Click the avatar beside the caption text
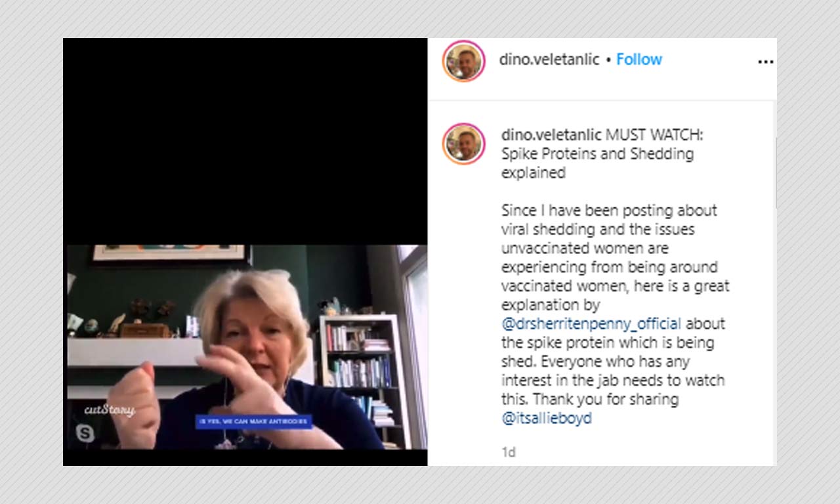 coord(463,144)
